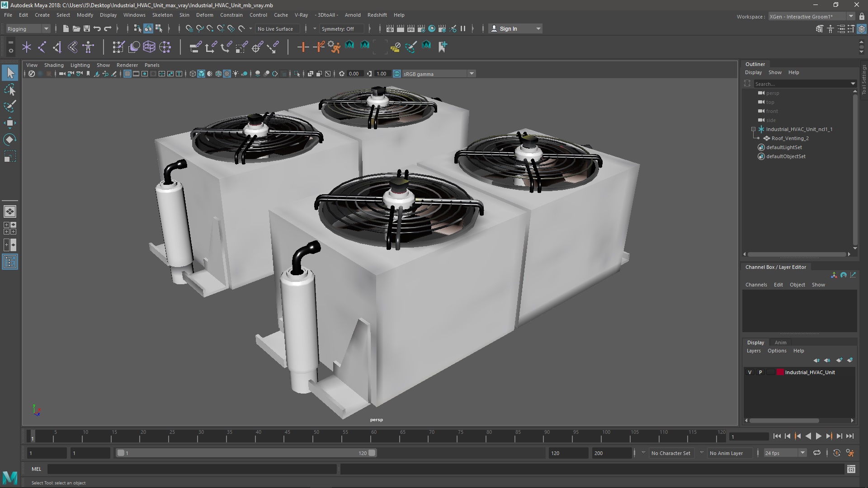The height and width of the screenshot is (488, 868).
Task: Open the Skeleton menu
Action: [162, 15]
